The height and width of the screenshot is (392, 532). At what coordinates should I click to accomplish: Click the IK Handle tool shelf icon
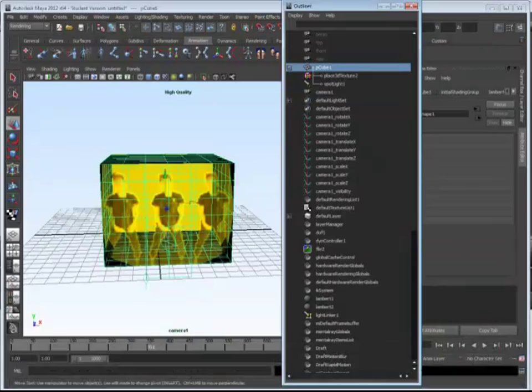(128, 53)
